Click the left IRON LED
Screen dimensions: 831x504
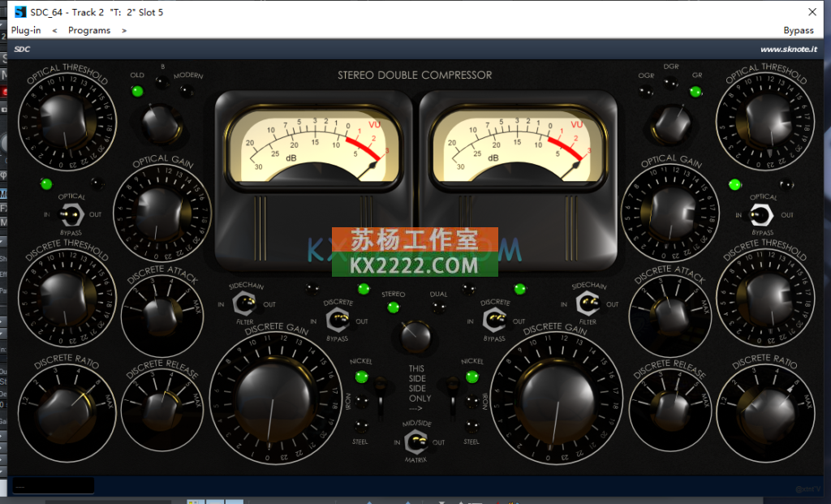pos(361,401)
